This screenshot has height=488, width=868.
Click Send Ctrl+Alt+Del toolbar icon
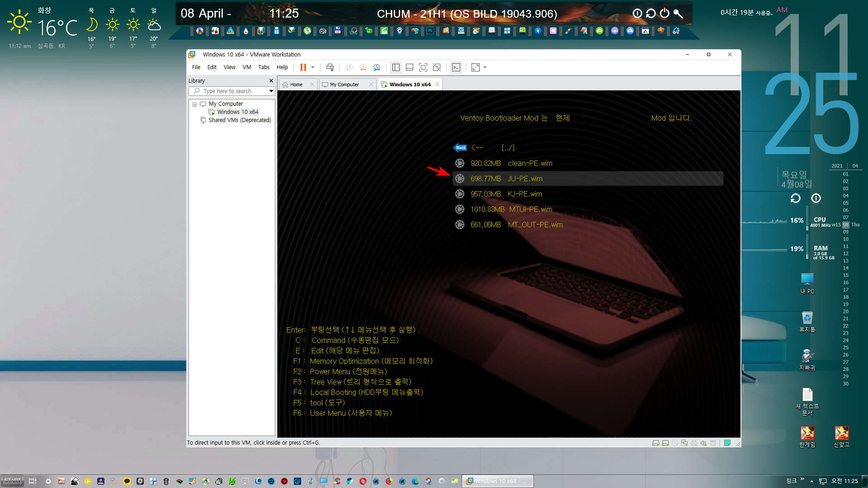[330, 67]
